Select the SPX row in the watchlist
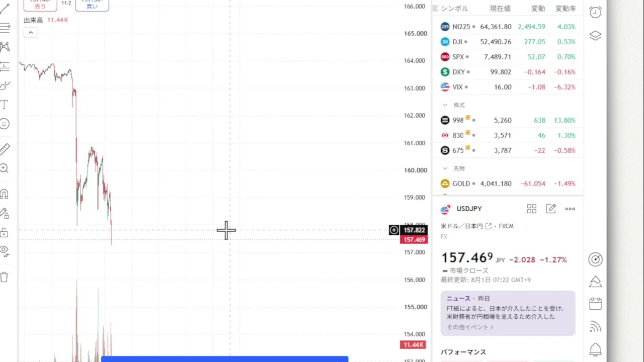The width and height of the screenshot is (644, 362). pyautogui.click(x=508, y=57)
